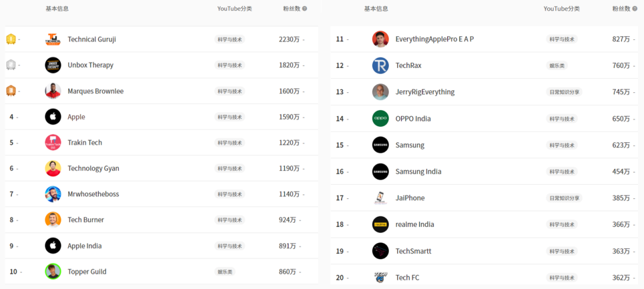Image resolution: width=644 pixels, height=289 pixels.
Task: Select the 362万 count for Tech FC
Action: pyautogui.click(x=621, y=278)
